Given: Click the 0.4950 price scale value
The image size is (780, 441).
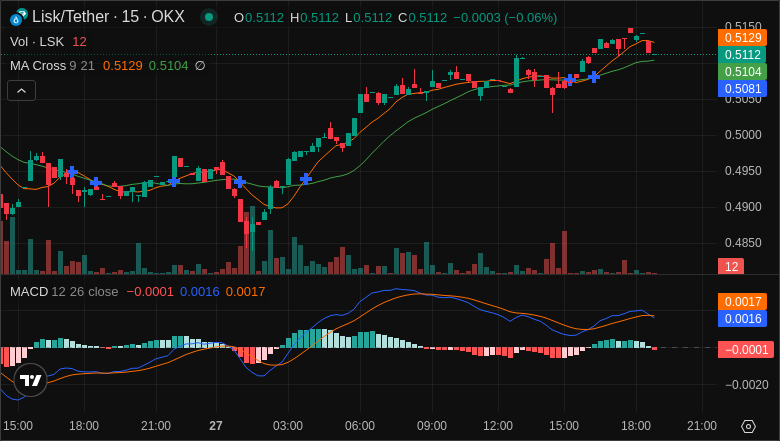Looking at the screenshot, I should pyautogui.click(x=743, y=171).
